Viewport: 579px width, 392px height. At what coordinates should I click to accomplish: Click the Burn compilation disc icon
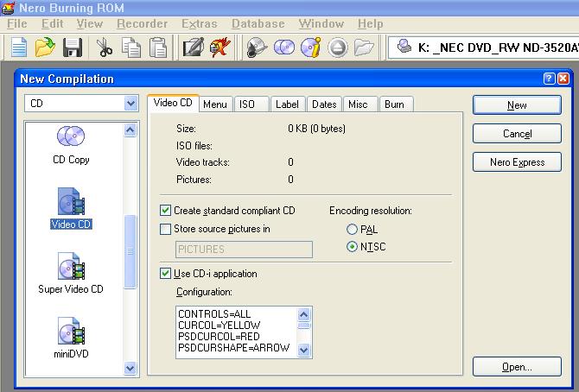257,47
